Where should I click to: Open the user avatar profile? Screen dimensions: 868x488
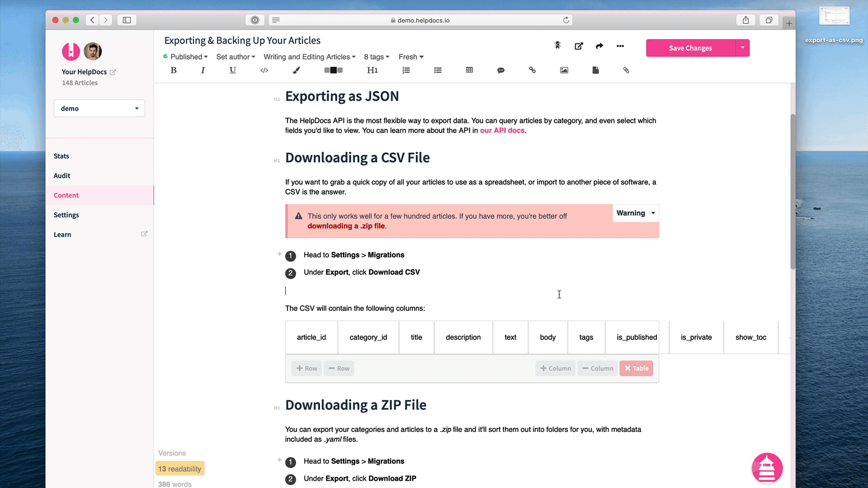(93, 51)
